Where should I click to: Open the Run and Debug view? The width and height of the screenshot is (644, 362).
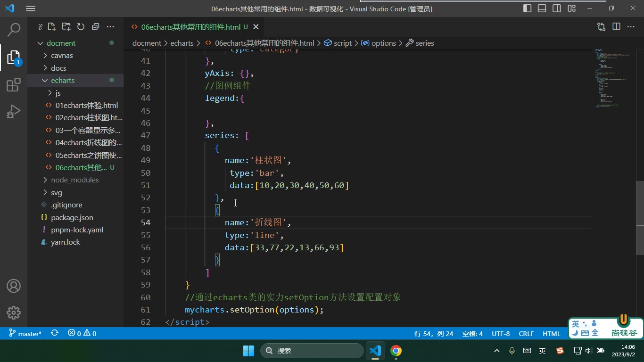click(x=14, y=112)
